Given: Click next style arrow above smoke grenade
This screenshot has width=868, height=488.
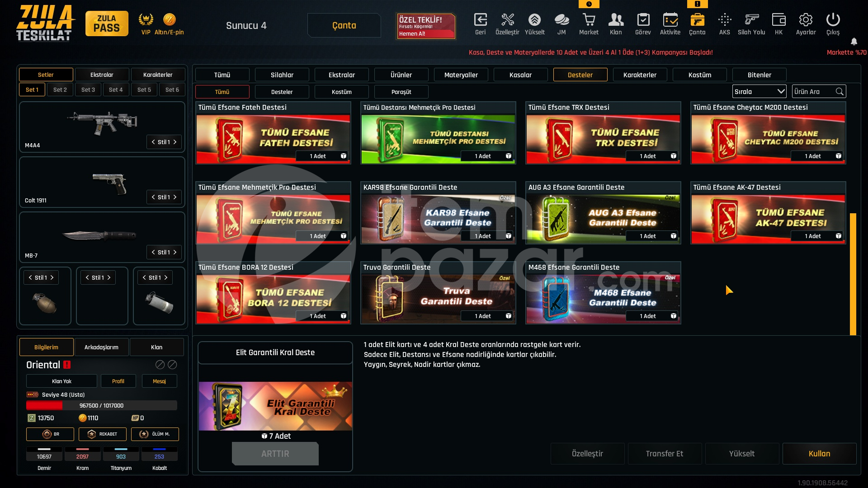Looking at the screenshot, I should point(166,277).
